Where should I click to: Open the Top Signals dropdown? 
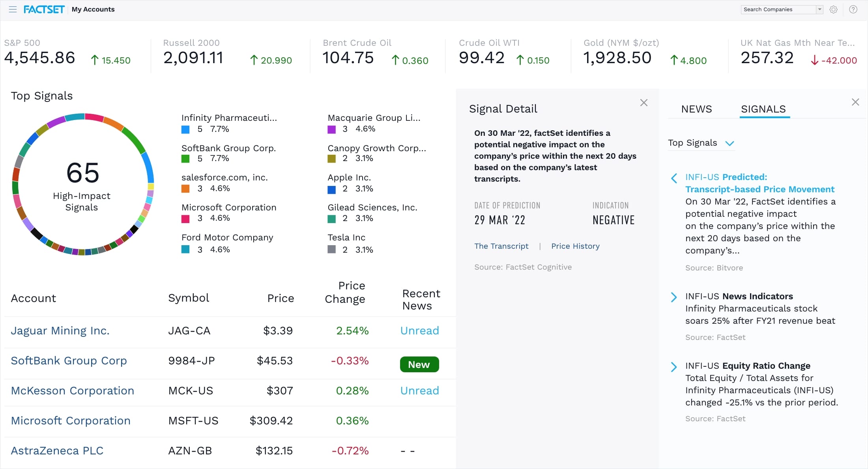pos(701,143)
